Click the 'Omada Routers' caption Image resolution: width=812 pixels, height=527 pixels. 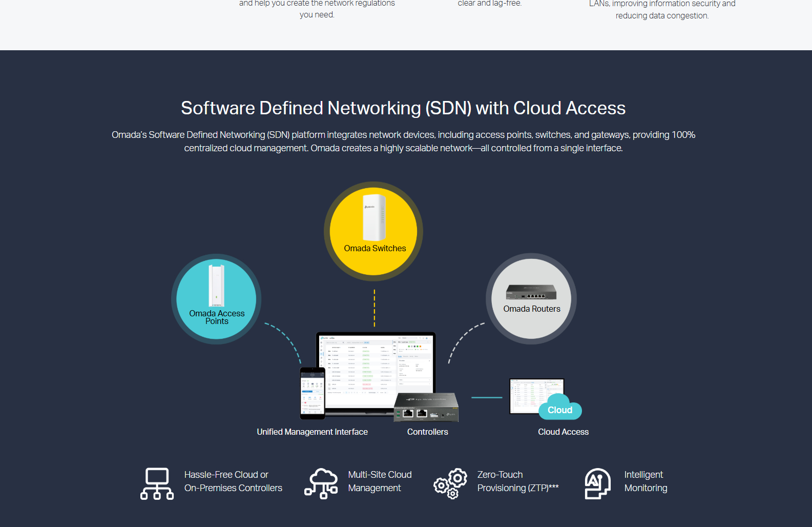click(532, 309)
